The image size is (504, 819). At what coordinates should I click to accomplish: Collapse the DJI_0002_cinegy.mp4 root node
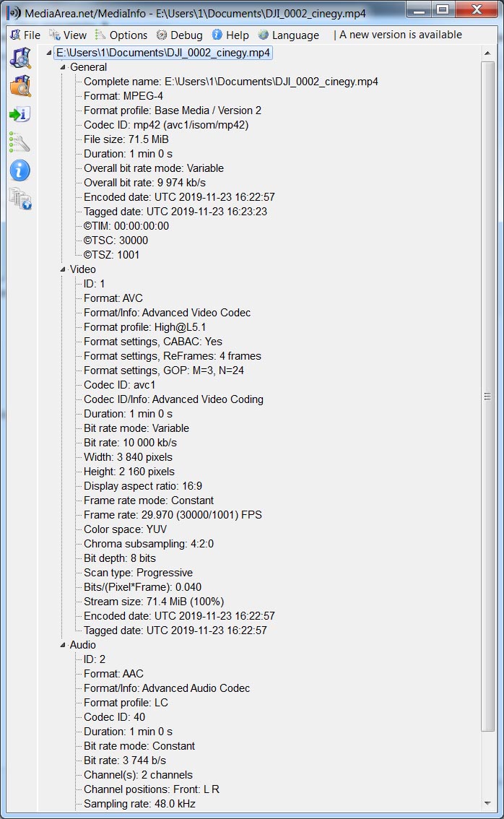49,53
